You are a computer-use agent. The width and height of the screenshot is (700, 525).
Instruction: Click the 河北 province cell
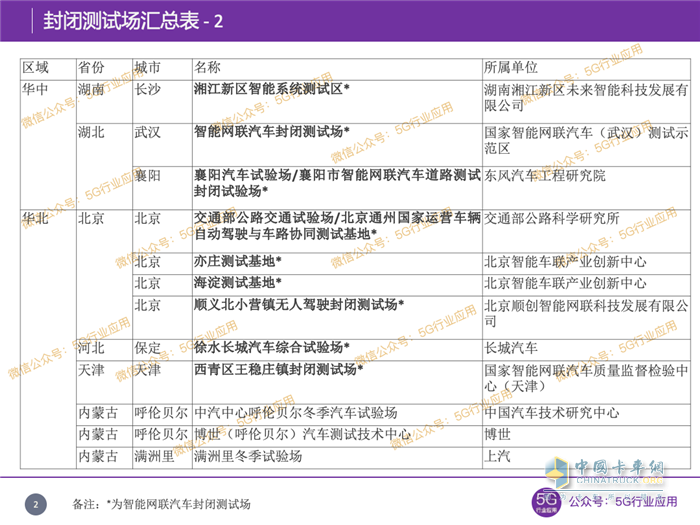coord(104,350)
